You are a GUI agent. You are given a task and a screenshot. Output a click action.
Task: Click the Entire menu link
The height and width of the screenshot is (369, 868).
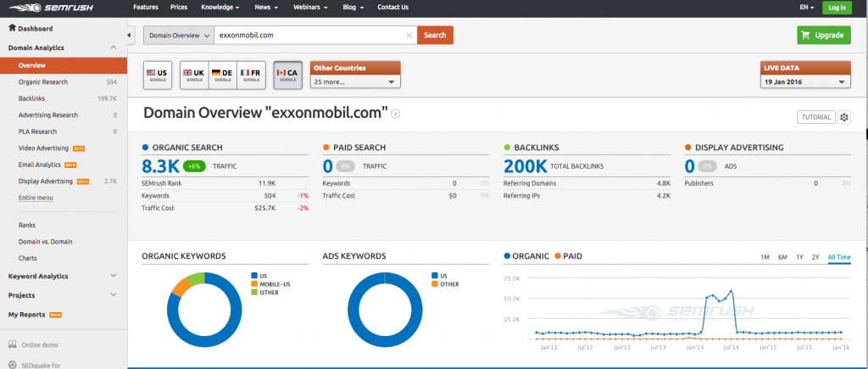click(x=36, y=198)
